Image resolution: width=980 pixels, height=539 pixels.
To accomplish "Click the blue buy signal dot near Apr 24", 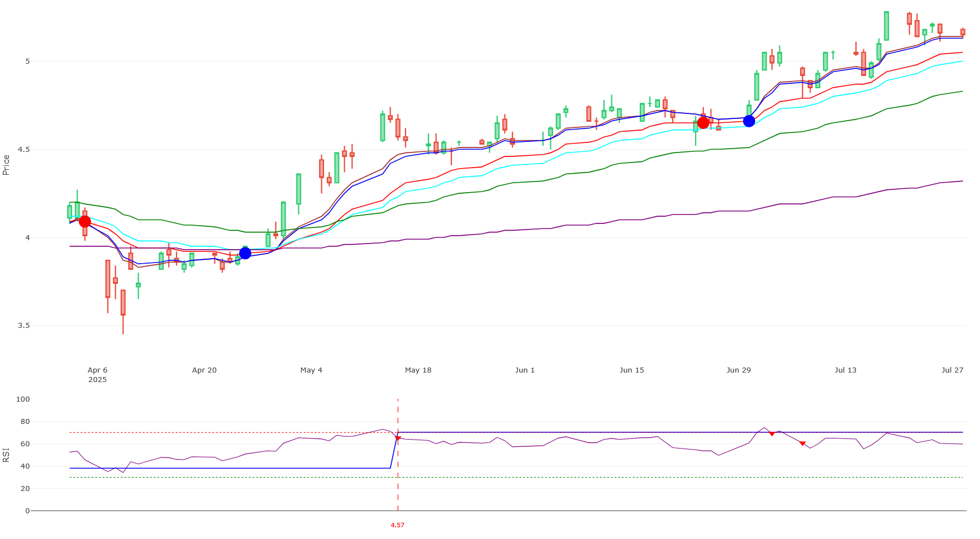I will tap(245, 253).
